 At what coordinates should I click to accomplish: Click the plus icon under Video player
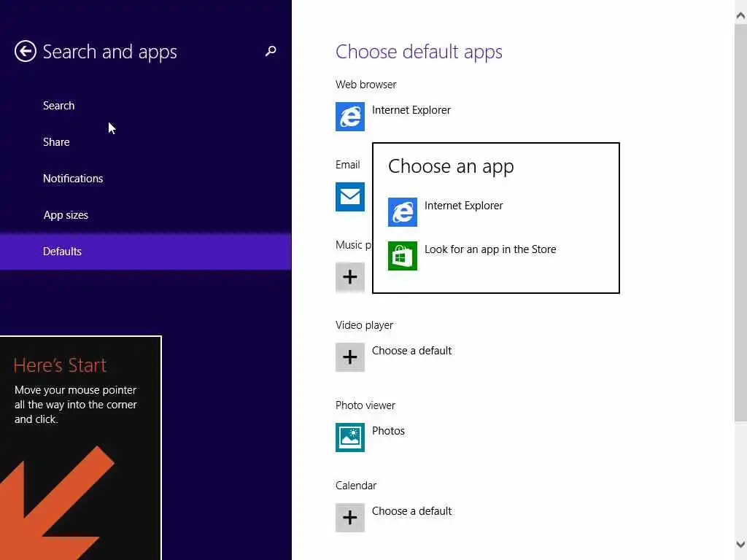point(350,357)
